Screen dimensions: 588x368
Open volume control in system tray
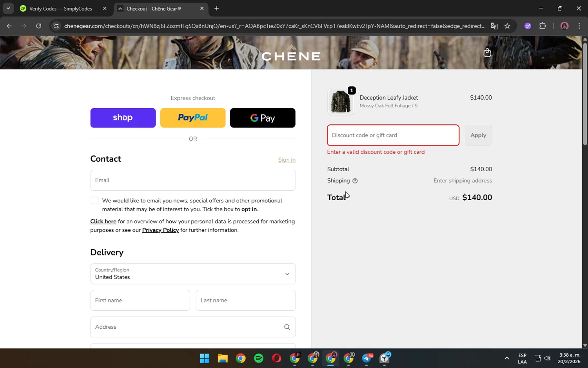547,358
